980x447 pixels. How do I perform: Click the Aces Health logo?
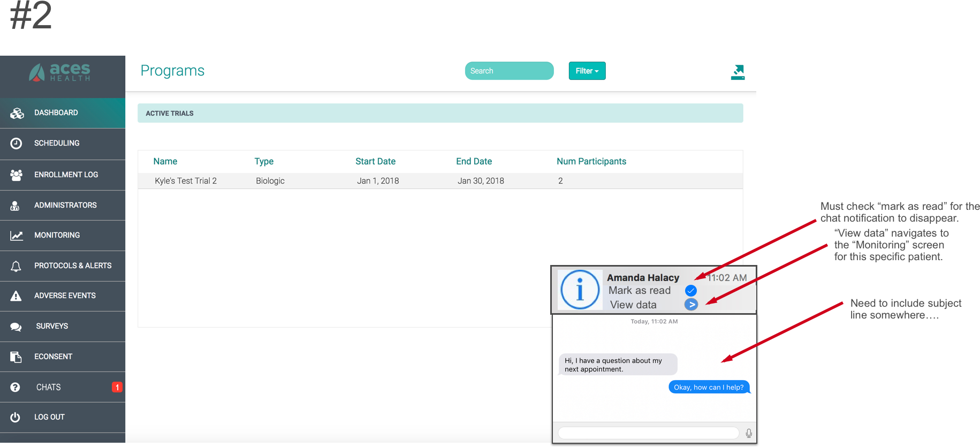(x=60, y=72)
